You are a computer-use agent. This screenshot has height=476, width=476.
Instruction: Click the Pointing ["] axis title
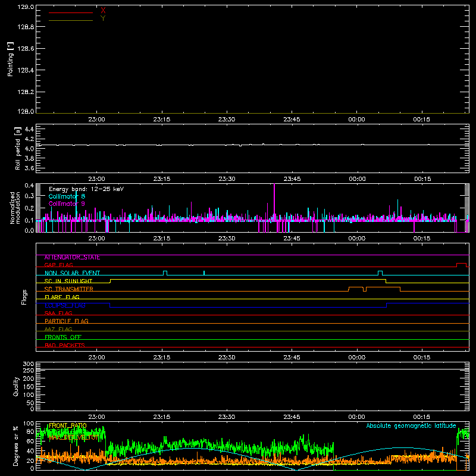10,59
